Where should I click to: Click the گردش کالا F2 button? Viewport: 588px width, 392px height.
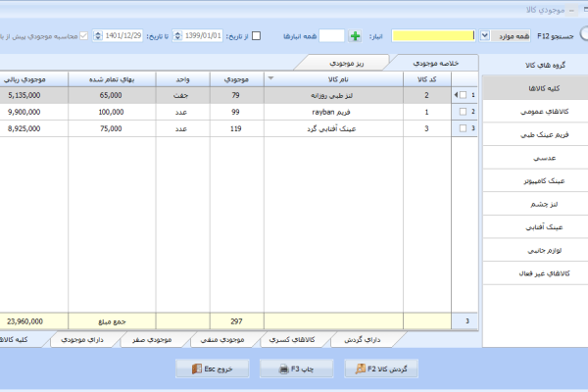click(381, 368)
